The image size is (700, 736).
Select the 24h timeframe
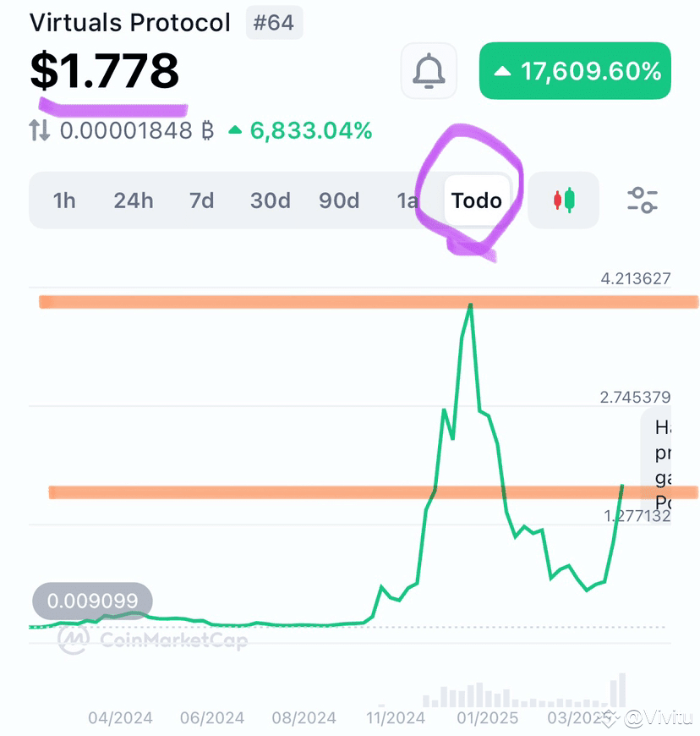pos(134,200)
